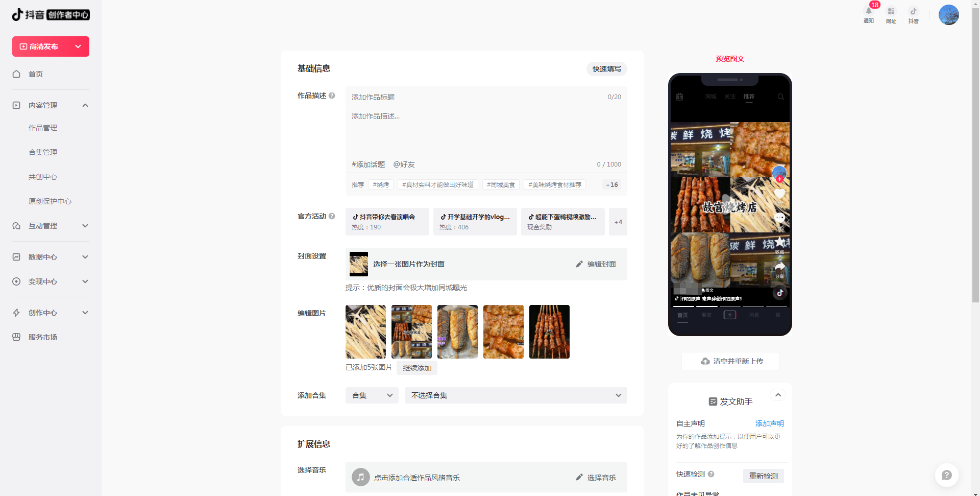Collapse the 发文助手 panel
The image size is (980, 496).
(x=778, y=395)
